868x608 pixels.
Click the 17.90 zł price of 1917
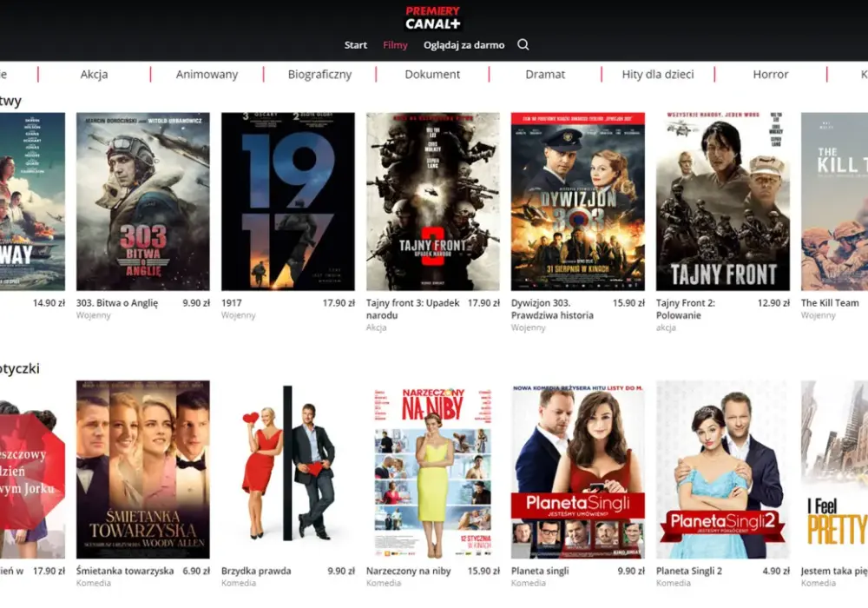339,303
